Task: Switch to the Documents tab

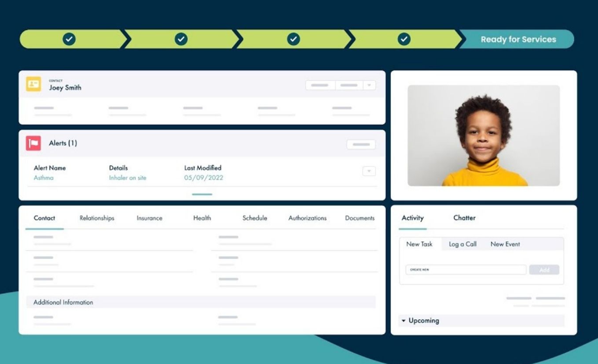Action: [x=360, y=218]
